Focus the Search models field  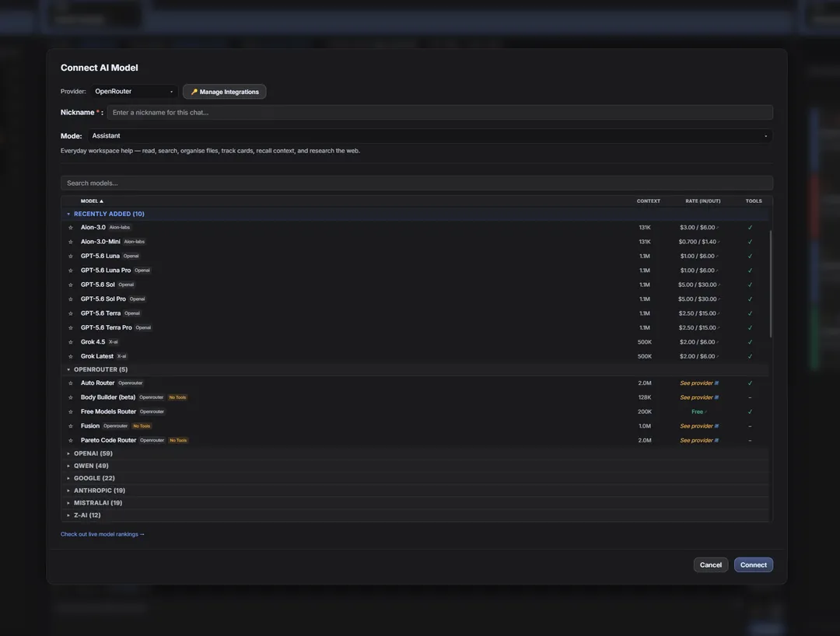[417, 183]
